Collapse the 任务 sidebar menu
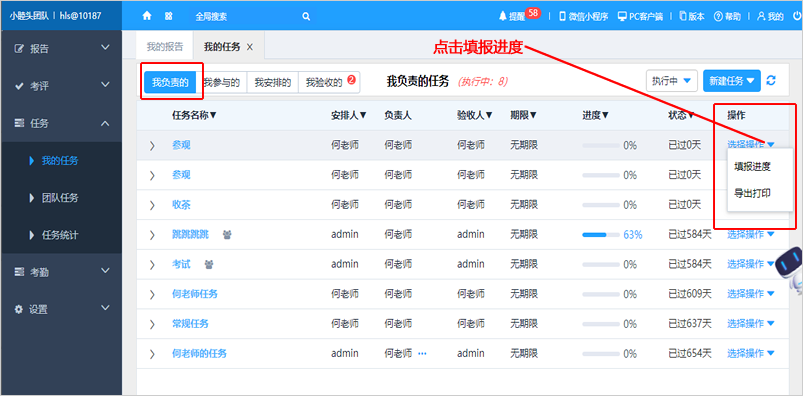The height and width of the screenshot is (396, 803). click(x=61, y=123)
